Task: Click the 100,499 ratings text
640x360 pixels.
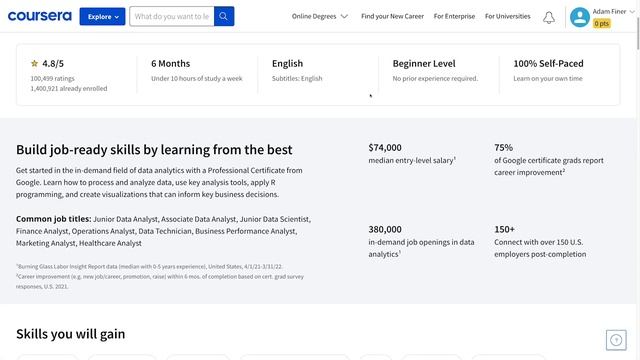Action: (x=52, y=78)
